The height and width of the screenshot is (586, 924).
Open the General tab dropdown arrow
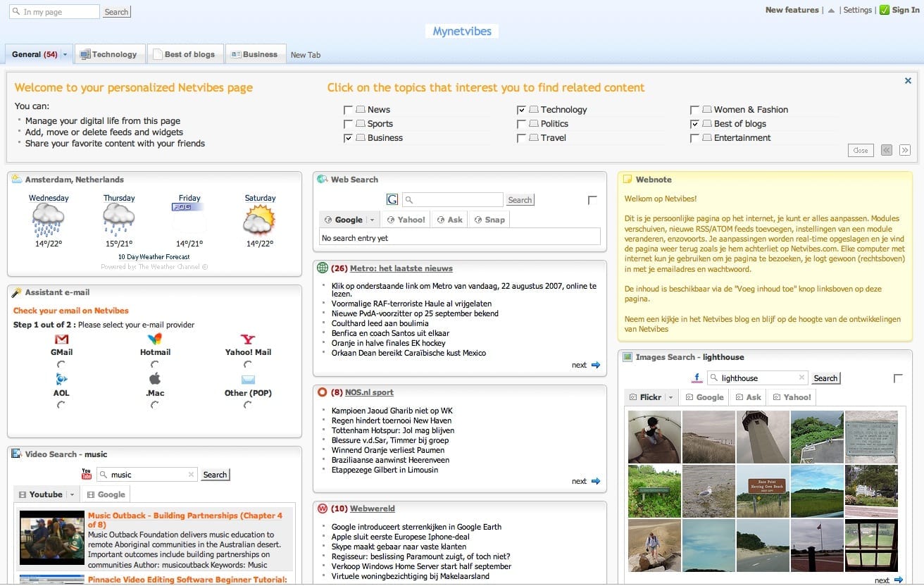65,54
